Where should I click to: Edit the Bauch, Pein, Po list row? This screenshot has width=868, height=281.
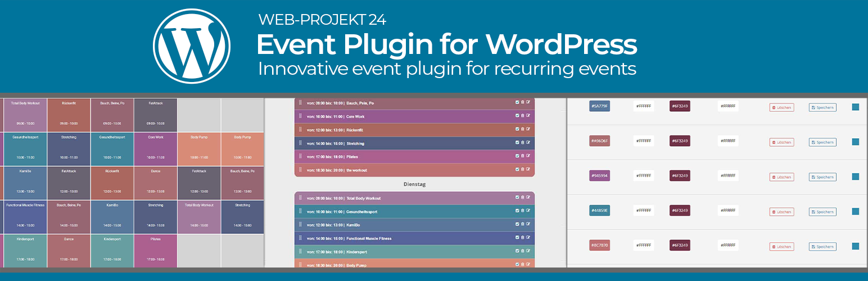[x=528, y=102]
